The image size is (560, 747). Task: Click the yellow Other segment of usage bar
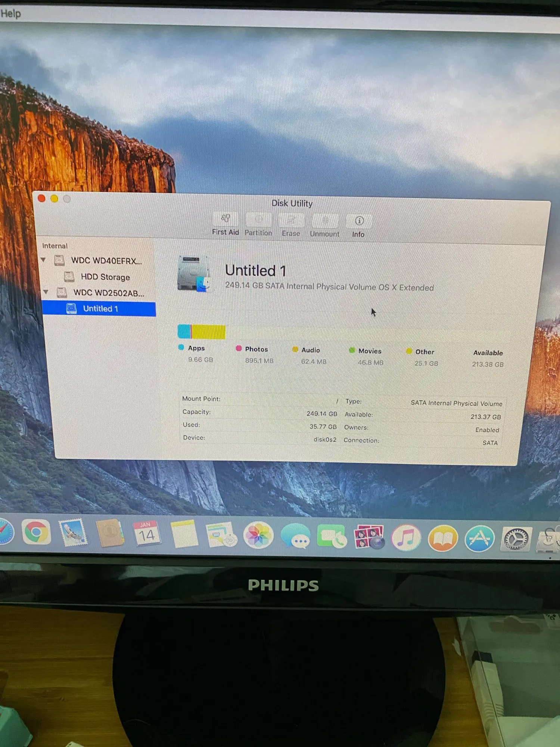pos(209,332)
